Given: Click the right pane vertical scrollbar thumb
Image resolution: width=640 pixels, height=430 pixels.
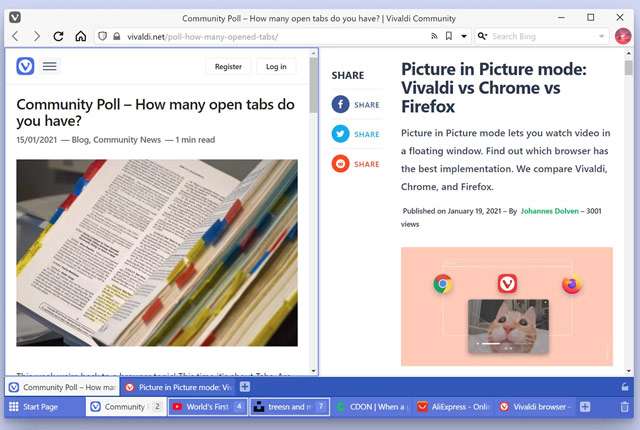Looking at the screenshot, I should coord(628,68).
